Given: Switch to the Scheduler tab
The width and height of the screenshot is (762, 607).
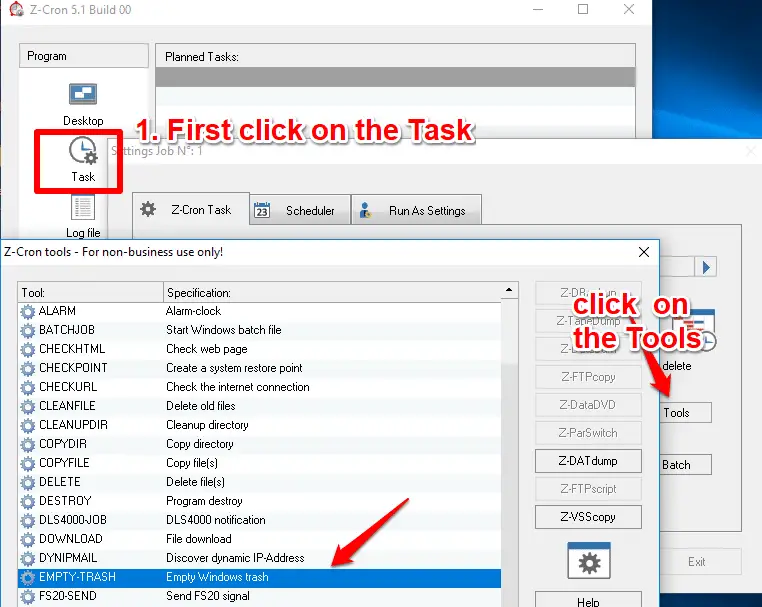Looking at the screenshot, I should tap(300, 210).
